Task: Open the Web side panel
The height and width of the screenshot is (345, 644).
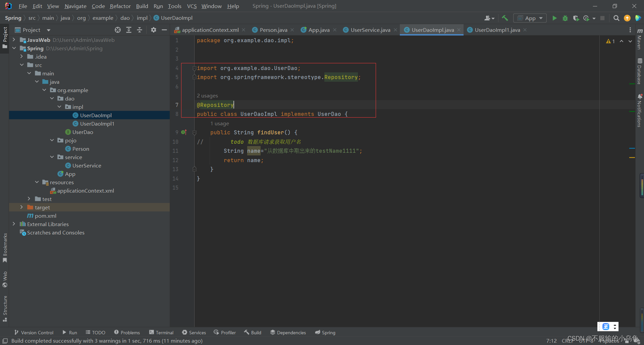Action: pyautogui.click(x=5, y=279)
